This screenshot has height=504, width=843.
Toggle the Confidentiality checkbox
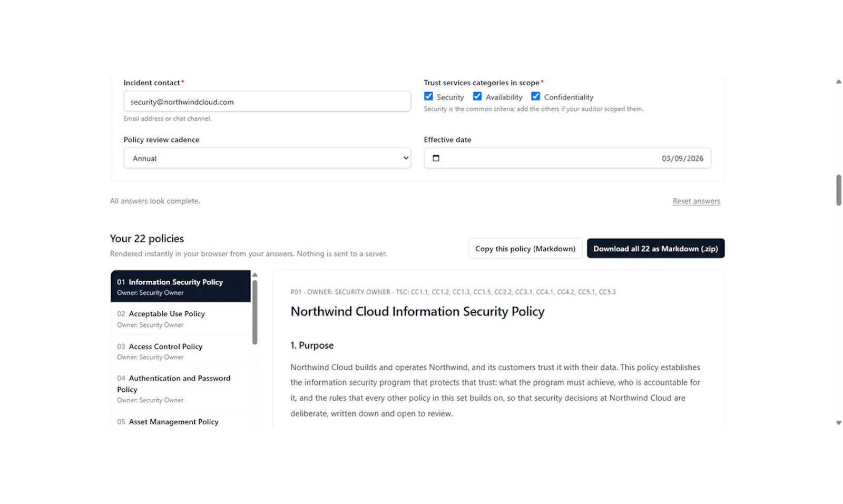click(535, 96)
